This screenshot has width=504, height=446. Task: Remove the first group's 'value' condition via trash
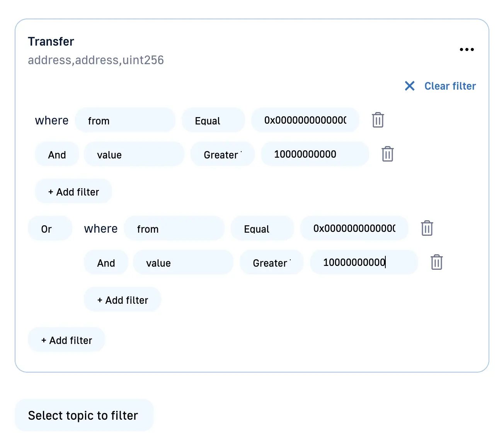(387, 154)
